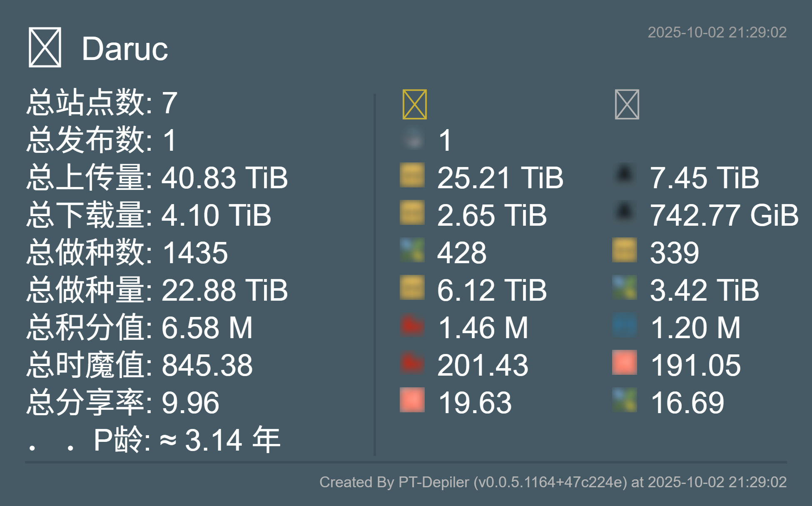Select the 总上传量 40.83 TiB row
812x506 pixels.
[x=157, y=177]
